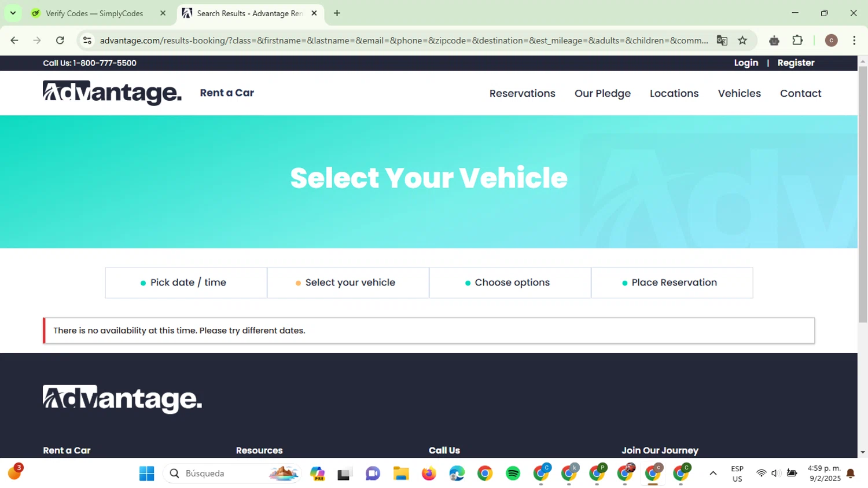Click the browser forward arrow
Image resolution: width=868 pixels, height=488 pixels.
tap(37, 41)
